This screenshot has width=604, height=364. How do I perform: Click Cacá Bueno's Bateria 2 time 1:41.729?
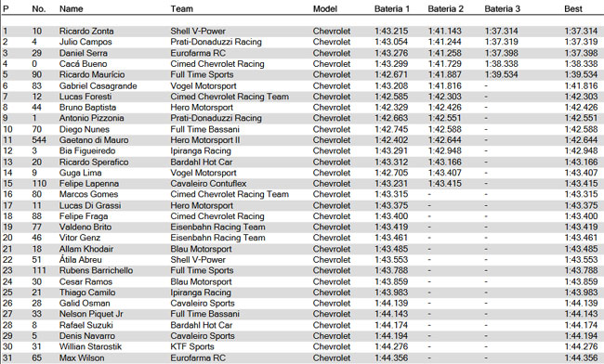coord(444,64)
